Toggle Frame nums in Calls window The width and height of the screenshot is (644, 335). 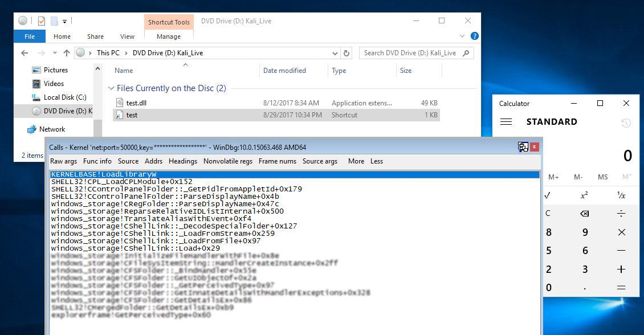[x=277, y=161]
